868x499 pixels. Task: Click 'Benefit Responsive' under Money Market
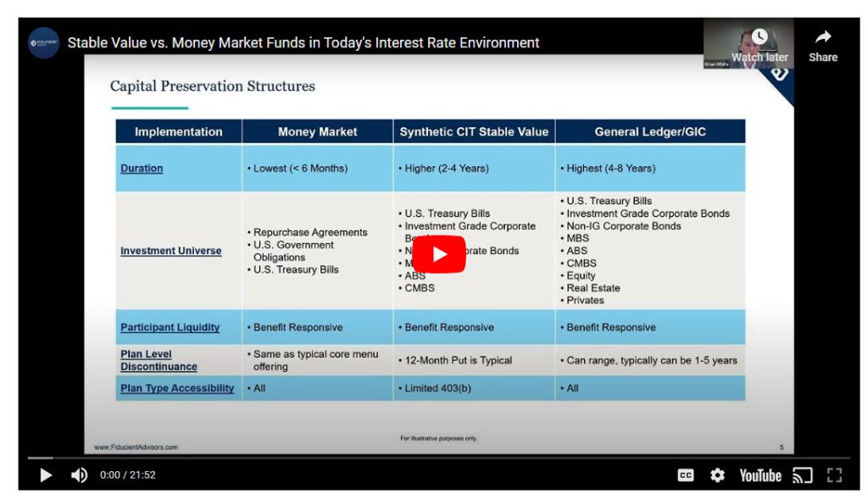tap(298, 328)
